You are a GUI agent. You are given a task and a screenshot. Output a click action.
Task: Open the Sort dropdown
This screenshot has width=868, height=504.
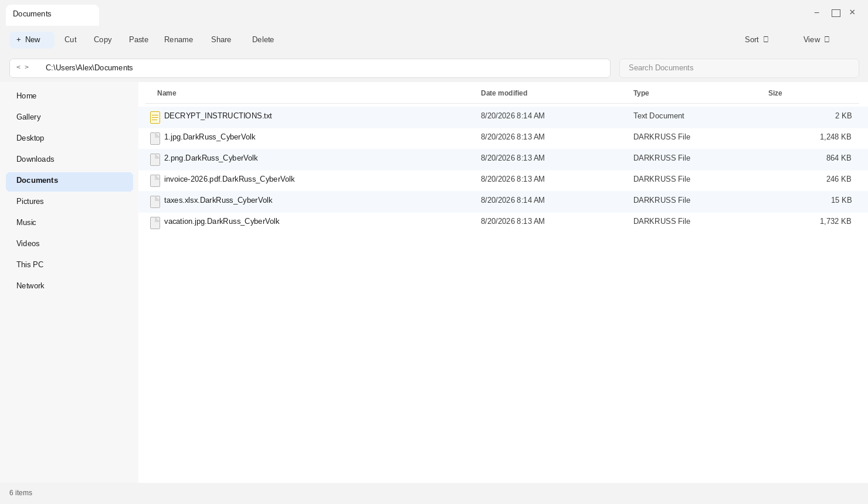point(757,40)
